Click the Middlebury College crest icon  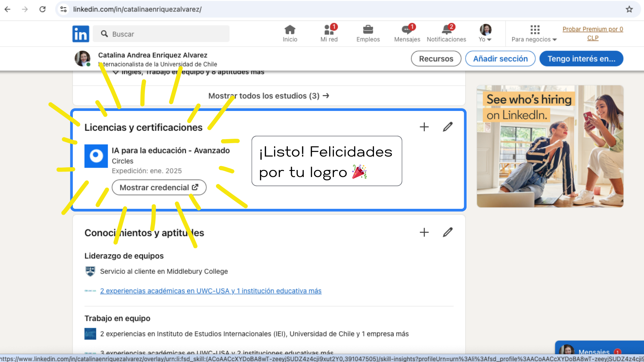tap(90, 271)
